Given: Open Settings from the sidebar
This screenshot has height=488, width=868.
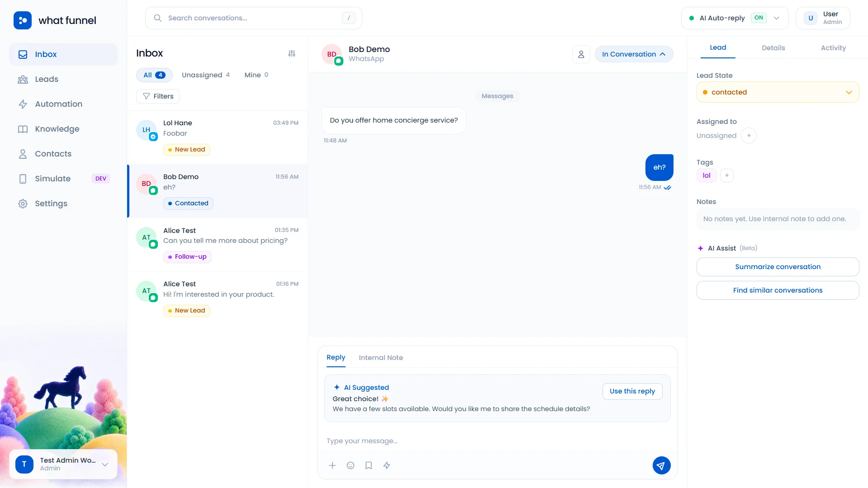Looking at the screenshot, I should tap(63, 204).
